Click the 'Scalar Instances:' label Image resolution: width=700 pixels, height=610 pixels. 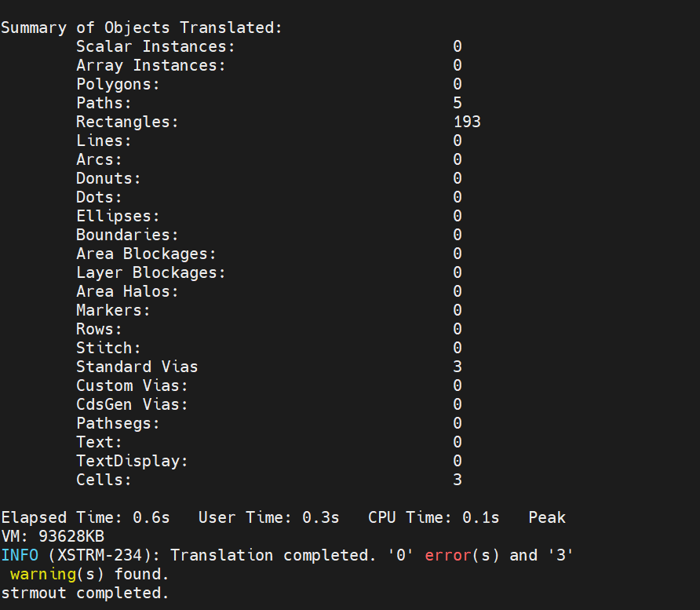coord(155,46)
